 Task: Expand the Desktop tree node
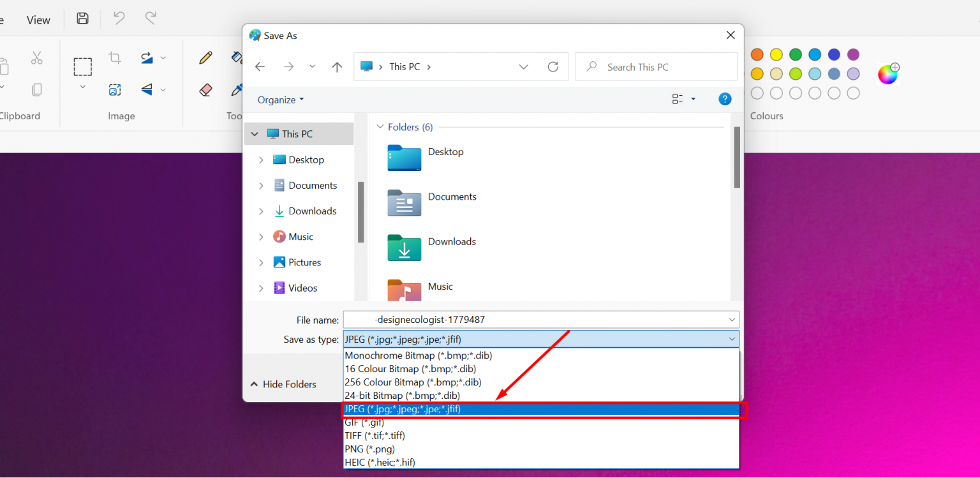(x=261, y=160)
